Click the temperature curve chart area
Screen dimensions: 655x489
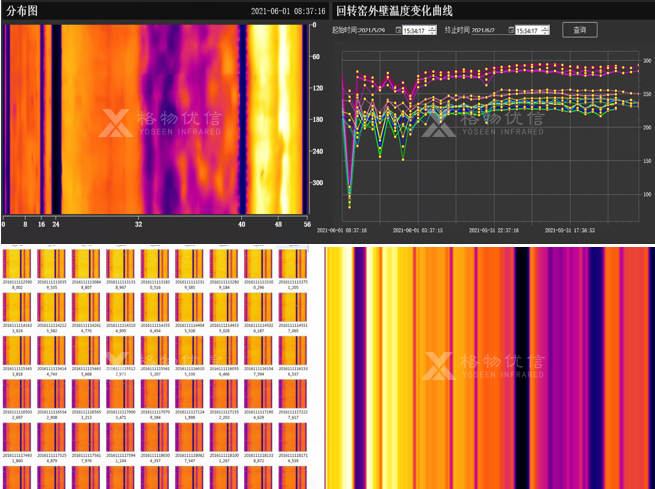[x=490, y=136]
